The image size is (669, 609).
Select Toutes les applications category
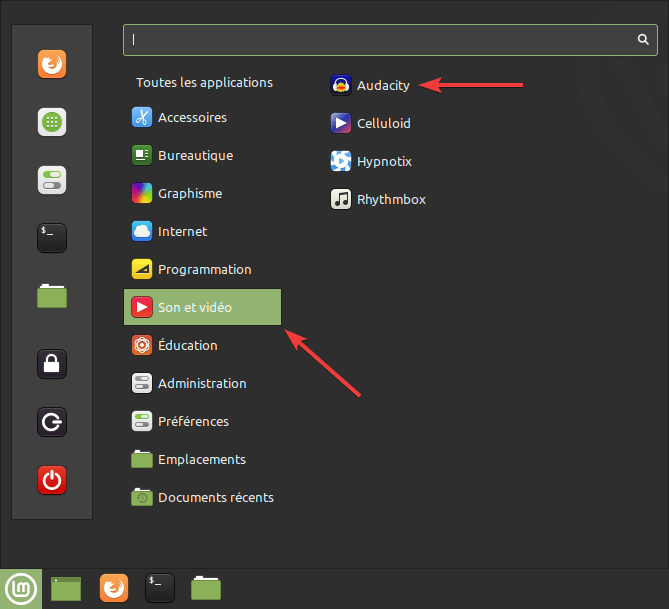click(x=204, y=82)
